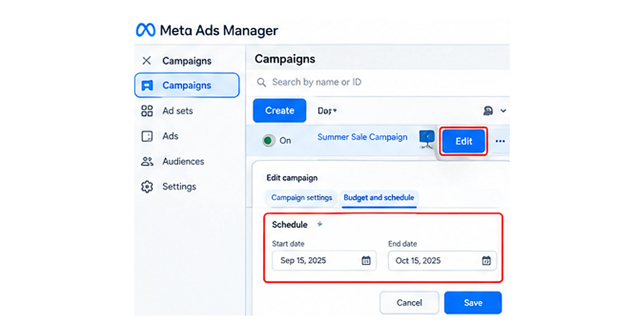Click the blue Create button

pyautogui.click(x=279, y=110)
